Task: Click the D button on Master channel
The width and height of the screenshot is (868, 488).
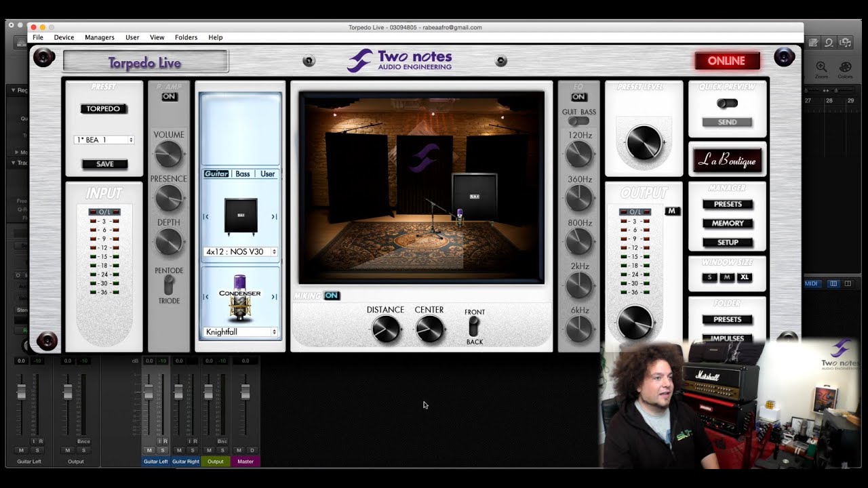Action: (252, 450)
